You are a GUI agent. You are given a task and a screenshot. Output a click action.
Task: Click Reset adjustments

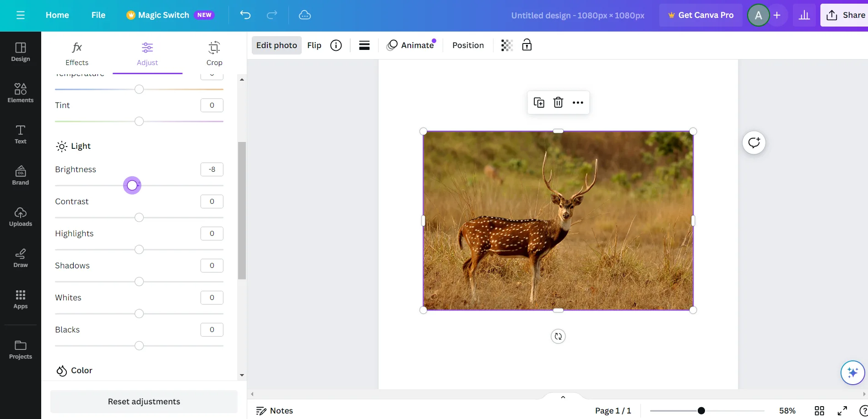[x=144, y=402]
